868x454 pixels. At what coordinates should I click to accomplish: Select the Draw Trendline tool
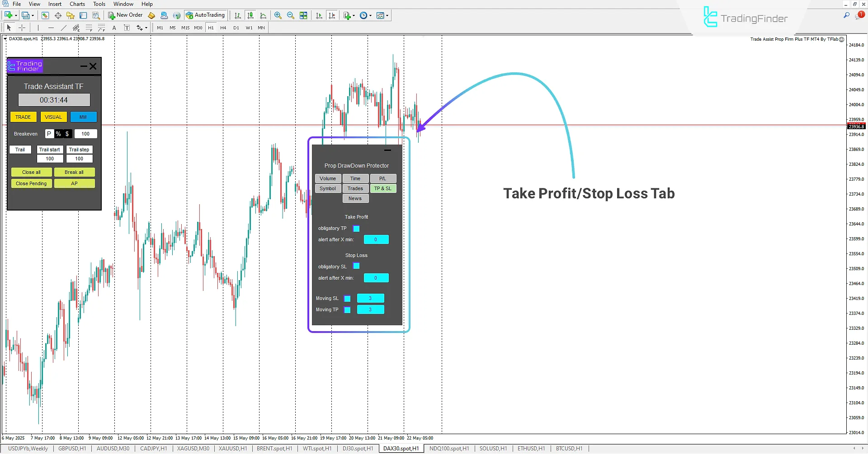tap(63, 28)
